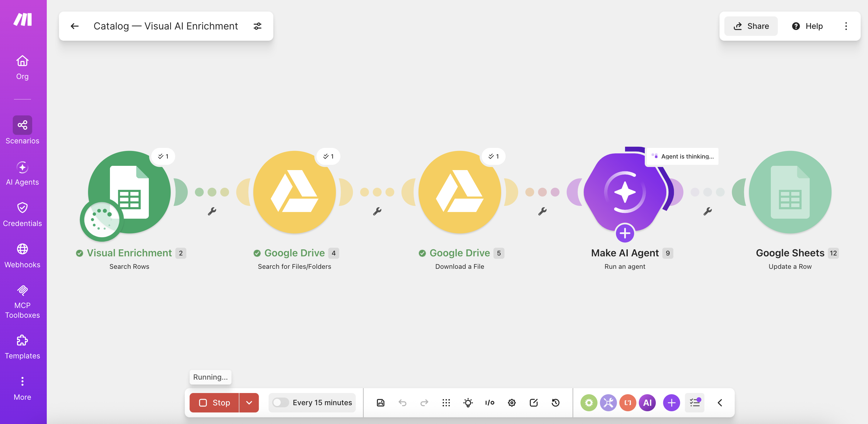This screenshot has width=868, height=424.
Task: Click the Google Drive Download a File module
Action: pos(460,192)
